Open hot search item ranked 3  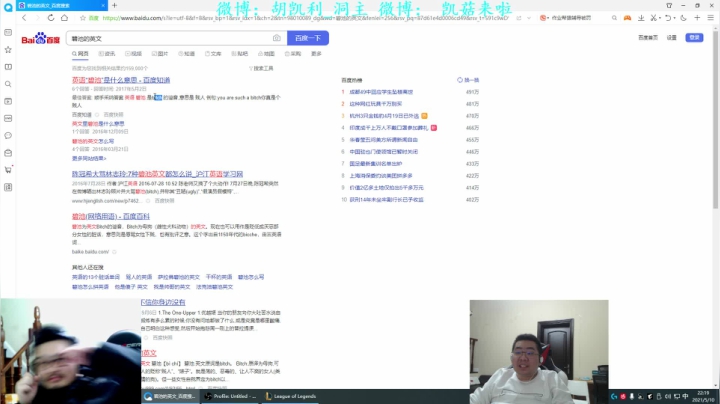click(x=384, y=116)
